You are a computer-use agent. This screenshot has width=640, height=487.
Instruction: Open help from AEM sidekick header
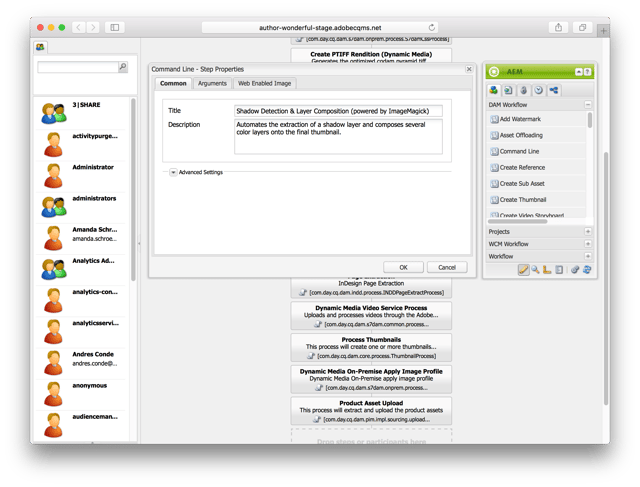(x=587, y=72)
